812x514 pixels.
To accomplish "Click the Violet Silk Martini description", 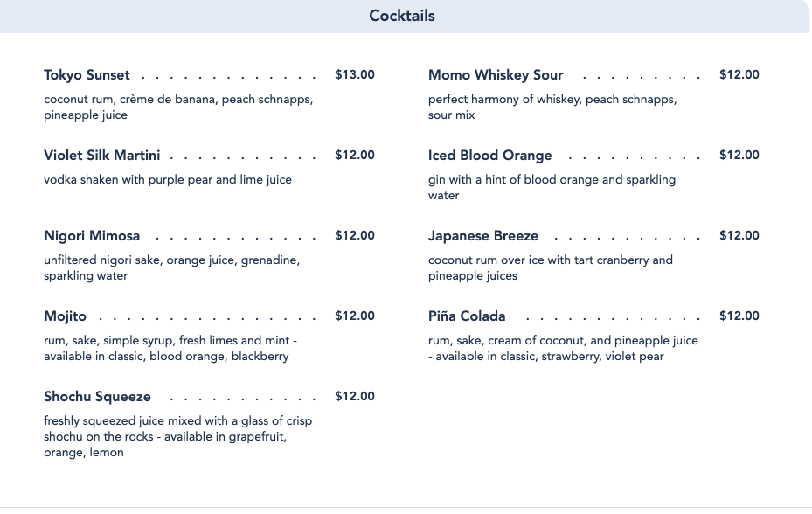I will pos(168,180).
